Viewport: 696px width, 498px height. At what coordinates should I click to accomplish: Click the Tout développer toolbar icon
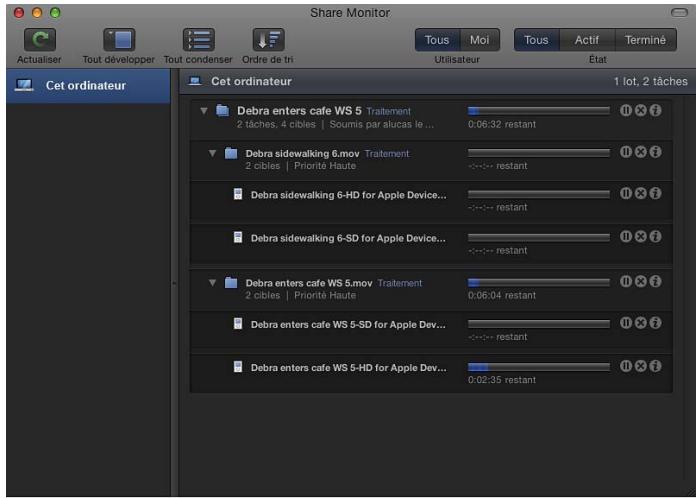[119, 40]
